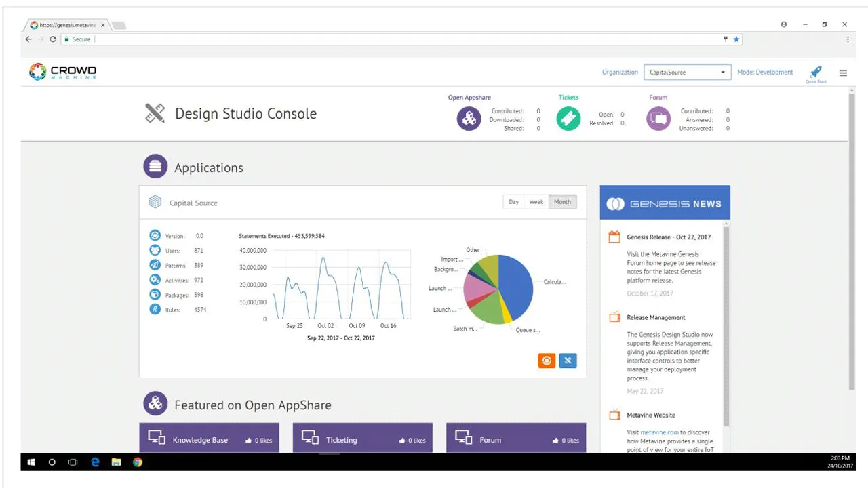The width and height of the screenshot is (868, 488).
Task: Click the blue design tools button
Action: (568, 361)
